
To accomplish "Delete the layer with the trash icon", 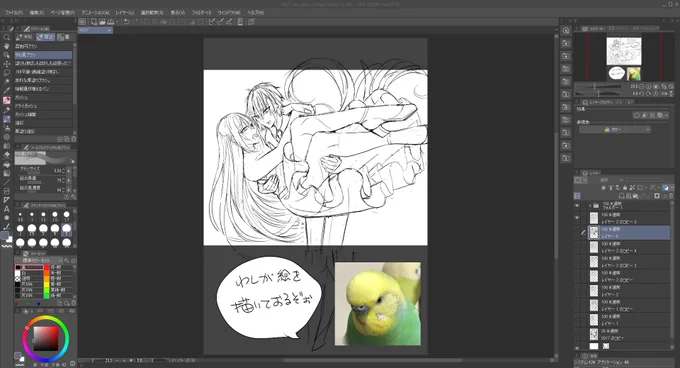I will pos(671,196).
